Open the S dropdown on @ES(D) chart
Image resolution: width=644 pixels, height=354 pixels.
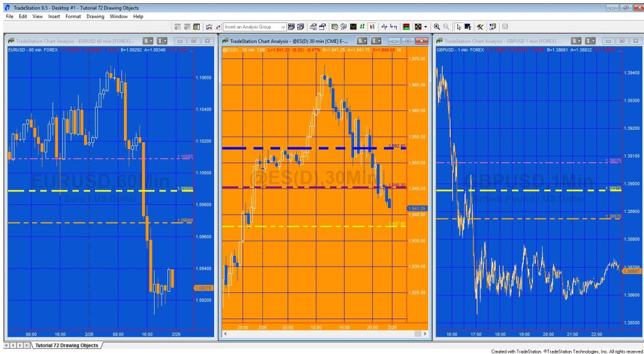coord(363,41)
